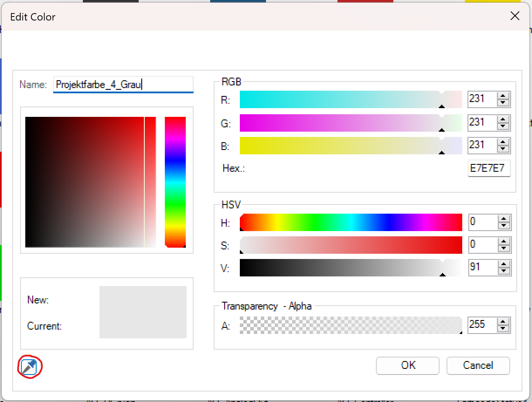Cancel the Edit Color dialog
The width and height of the screenshot is (532, 402).
pos(478,365)
